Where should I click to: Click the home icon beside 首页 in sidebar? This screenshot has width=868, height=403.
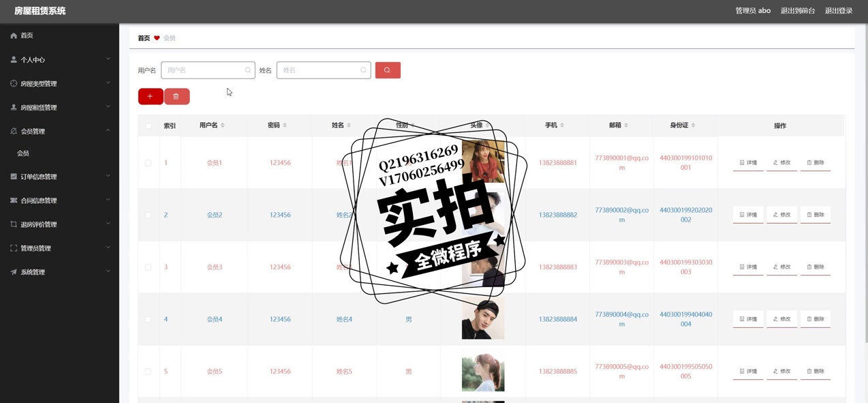(x=14, y=35)
